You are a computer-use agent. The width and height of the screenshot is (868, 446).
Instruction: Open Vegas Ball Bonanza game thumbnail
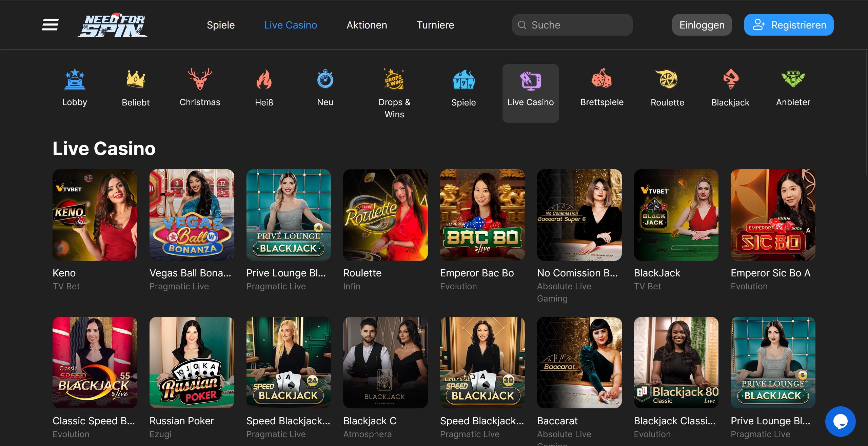(192, 215)
